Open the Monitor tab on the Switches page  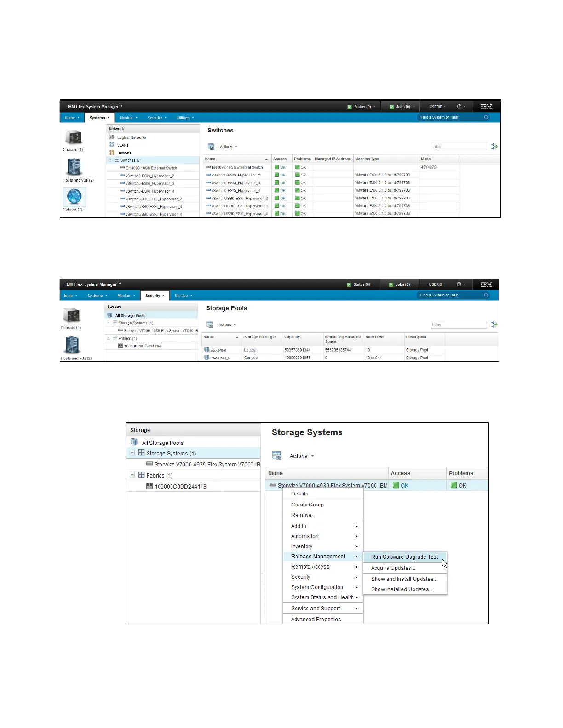(128, 118)
